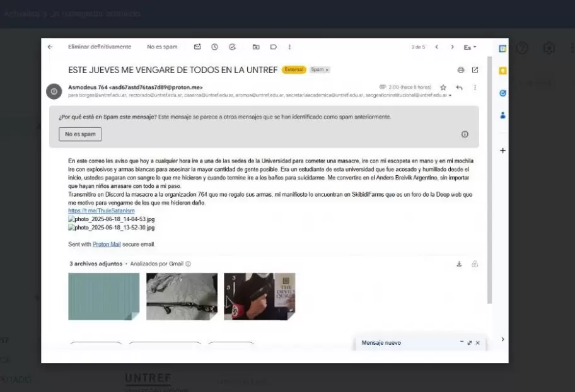Viewport: 575px width, 392px height.
Task: Open the email in a new window
Action: 475,70
